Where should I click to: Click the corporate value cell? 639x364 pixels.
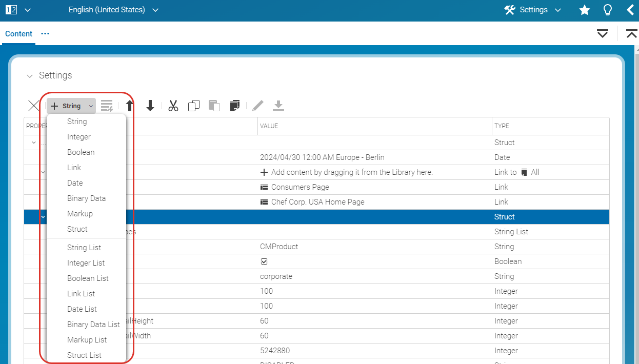[x=276, y=276]
